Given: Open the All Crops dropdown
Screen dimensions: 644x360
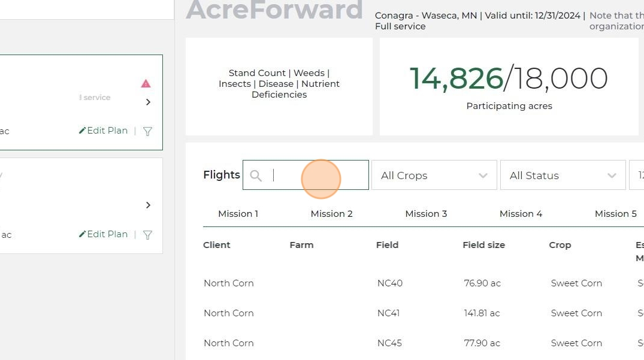Looking at the screenshot, I should click(434, 176).
